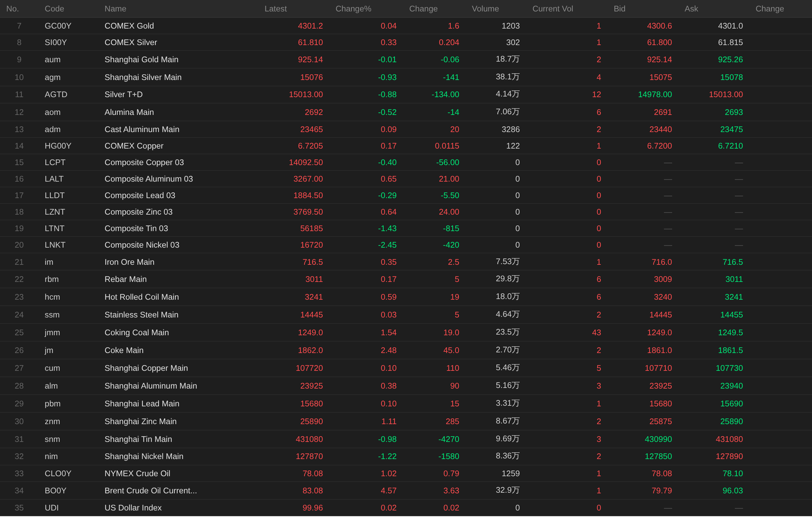Screen dimensions: 812x520
Task: Select Composite Nickel 03
Action: (142, 245)
